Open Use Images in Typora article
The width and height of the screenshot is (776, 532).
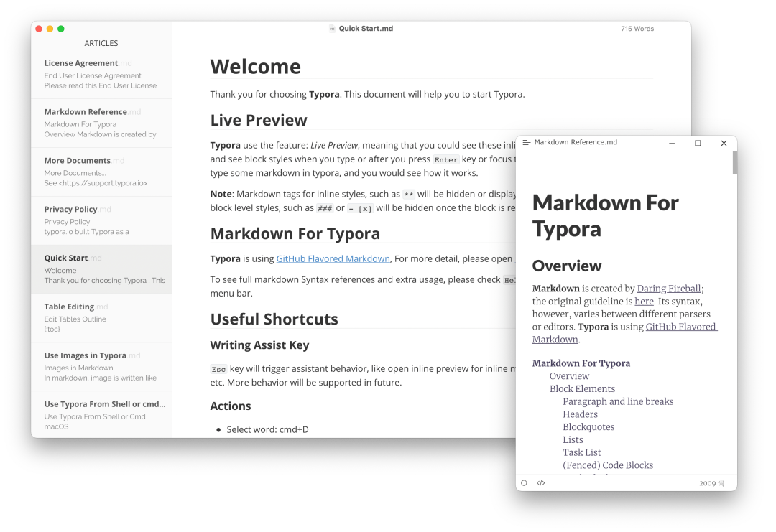pos(101,366)
